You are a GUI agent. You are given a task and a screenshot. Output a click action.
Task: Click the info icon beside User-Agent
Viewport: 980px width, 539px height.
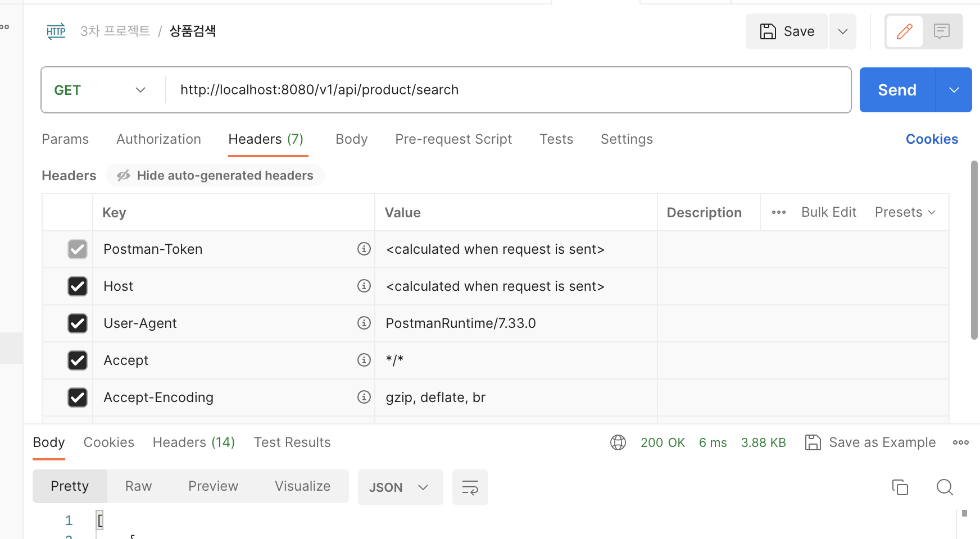364,323
